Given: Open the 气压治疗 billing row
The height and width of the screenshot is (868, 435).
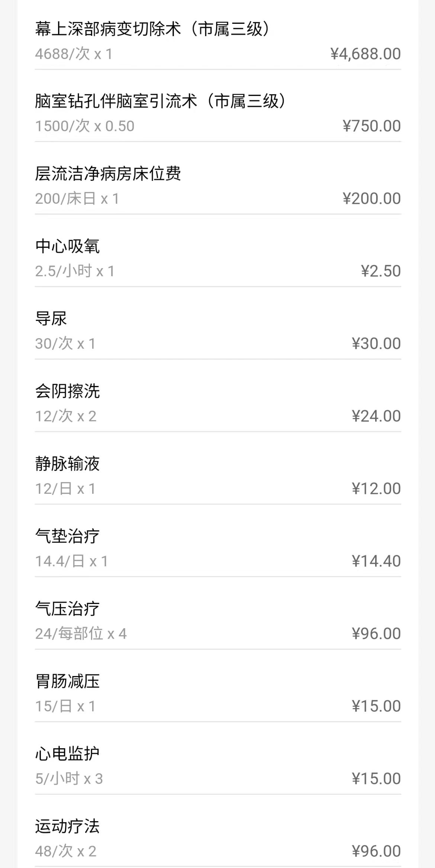Looking at the screenshot, I should coord(68,609).
